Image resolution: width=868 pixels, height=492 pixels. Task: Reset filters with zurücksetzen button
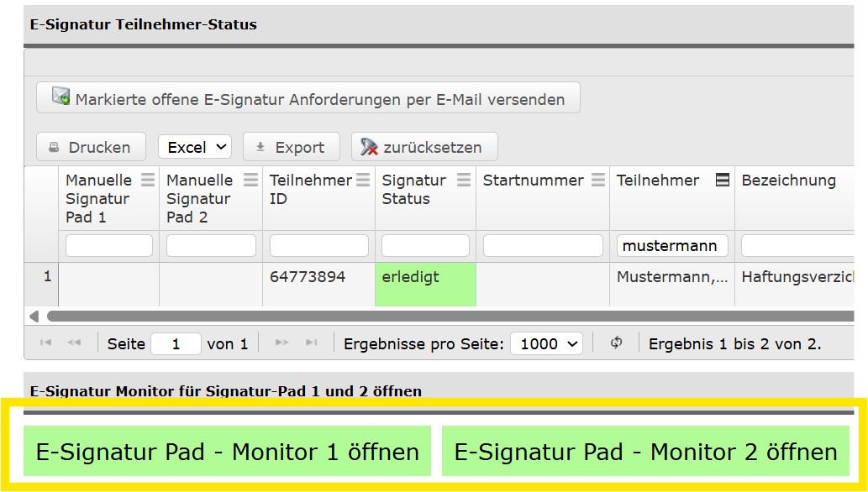click(423, 147)
